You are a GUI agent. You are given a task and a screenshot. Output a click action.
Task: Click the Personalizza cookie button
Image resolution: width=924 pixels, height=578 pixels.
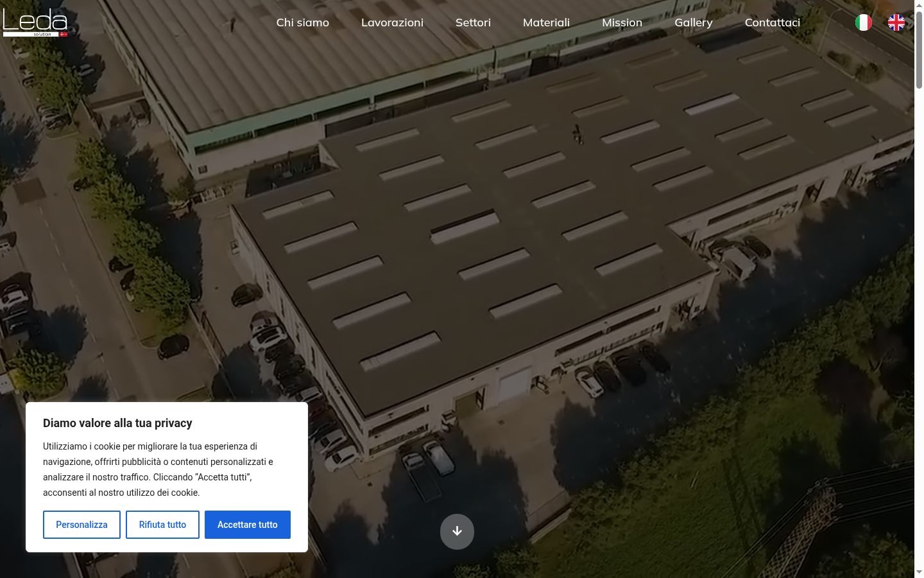pyautogui.click(x=81, y=525)
